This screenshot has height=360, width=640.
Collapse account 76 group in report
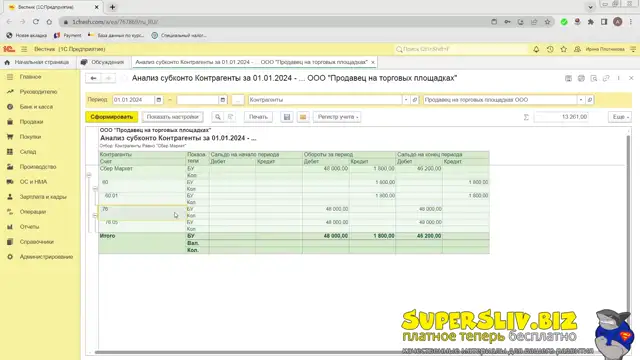point(95,215)
